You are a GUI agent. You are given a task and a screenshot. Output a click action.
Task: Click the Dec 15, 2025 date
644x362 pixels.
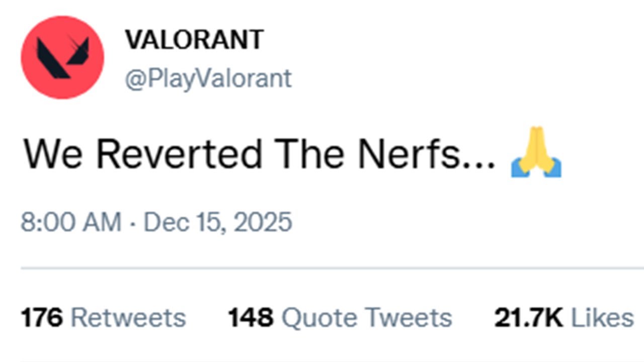click(218, 222)
